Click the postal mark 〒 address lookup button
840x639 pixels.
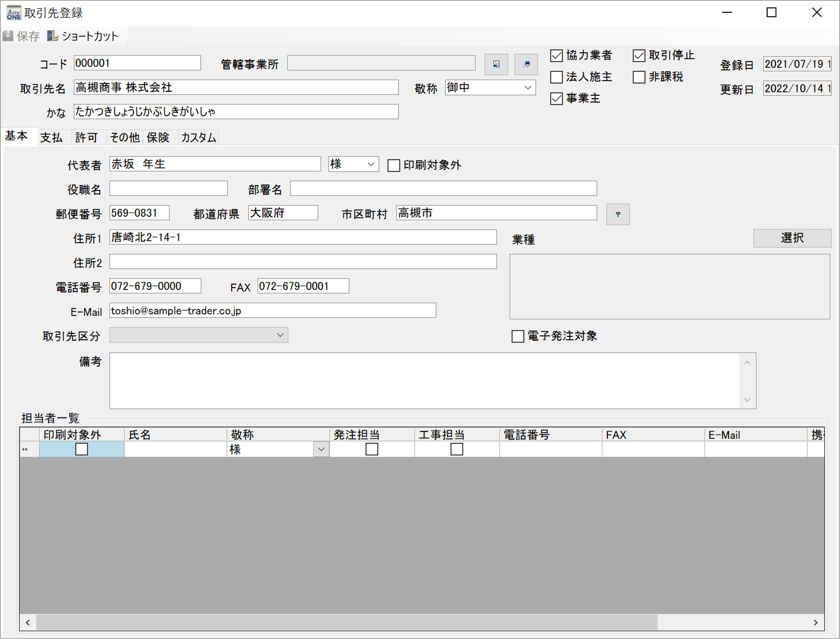click(x=617, y=214)
